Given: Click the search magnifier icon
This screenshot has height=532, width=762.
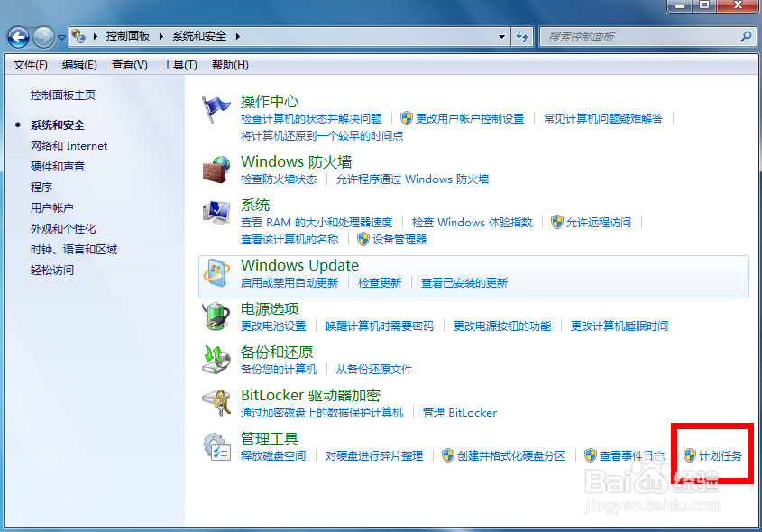Looking at the screenshot, I should (x=746, y=36).
